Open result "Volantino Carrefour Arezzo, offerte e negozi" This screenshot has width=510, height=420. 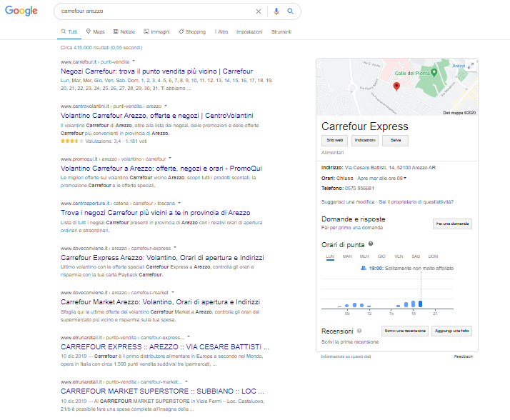156,116
